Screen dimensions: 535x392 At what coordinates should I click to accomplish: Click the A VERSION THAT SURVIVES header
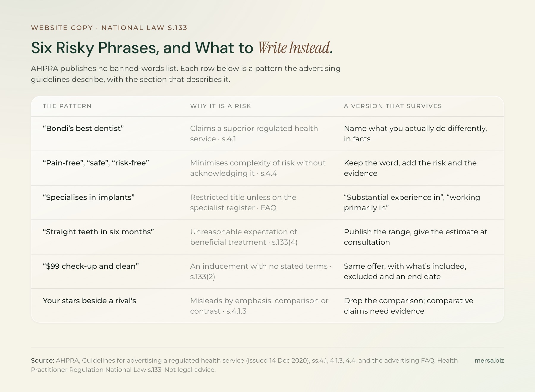click(x=393, y=106)
